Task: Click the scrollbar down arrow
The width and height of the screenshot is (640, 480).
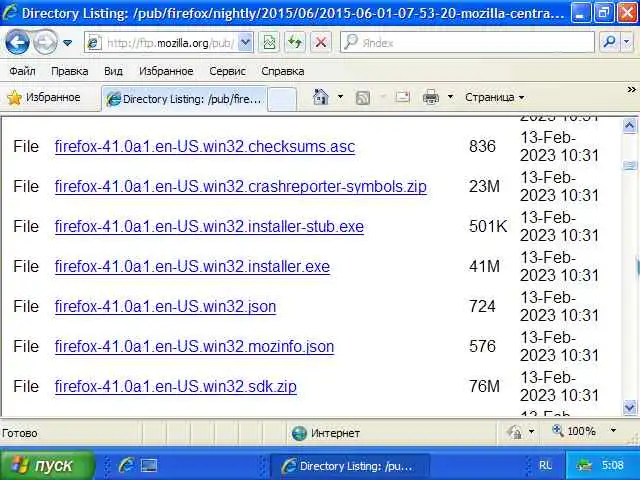Action: tap(629, 407)
